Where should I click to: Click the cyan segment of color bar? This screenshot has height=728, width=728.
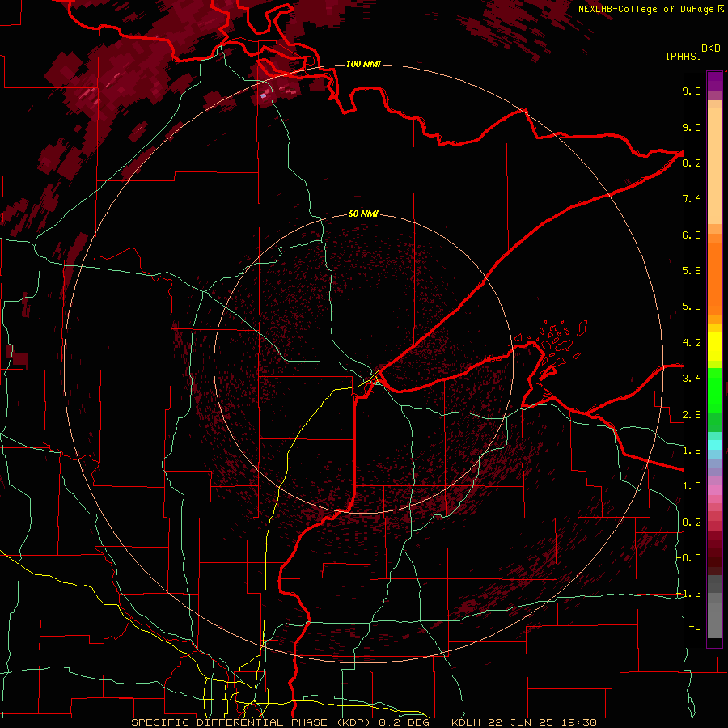pos(714,445)
